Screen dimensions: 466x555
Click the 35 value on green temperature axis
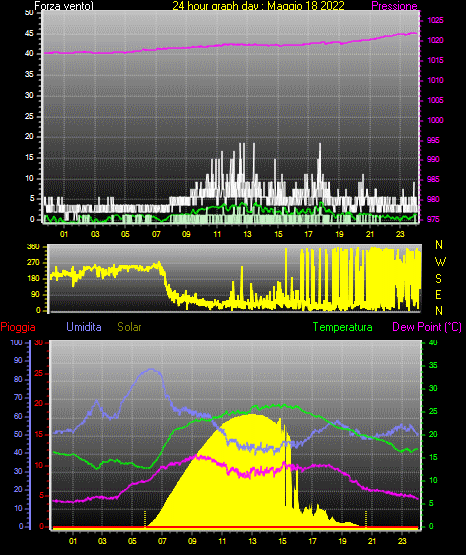[433, 365]
